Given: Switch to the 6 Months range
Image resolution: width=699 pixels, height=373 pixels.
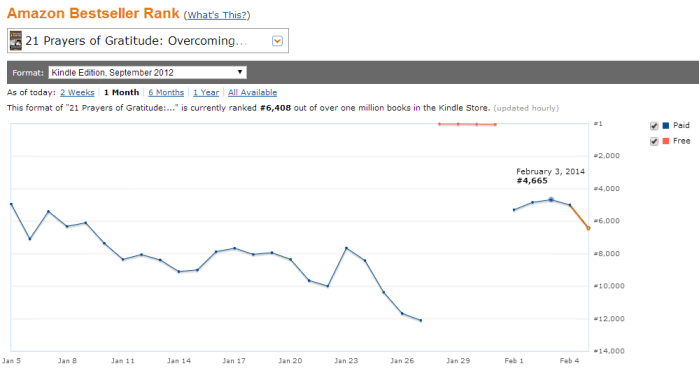Looking at the screenshot, I should pos(166,92).
